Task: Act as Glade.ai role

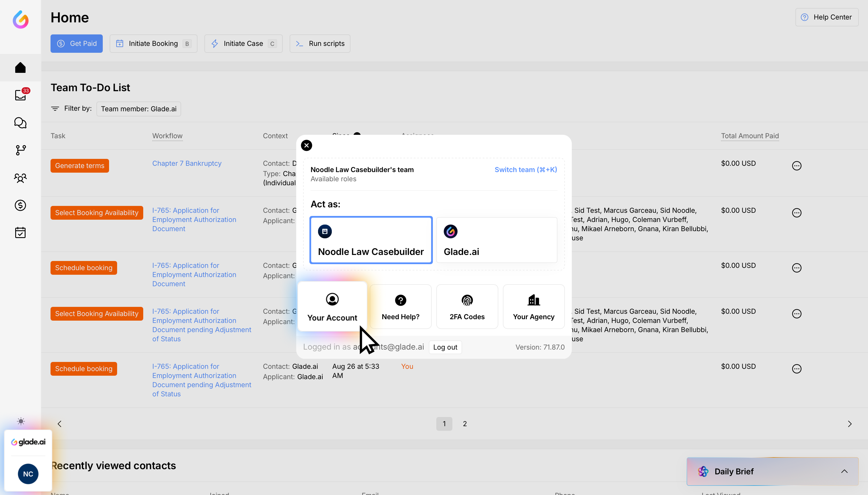Action: (497, 240)
